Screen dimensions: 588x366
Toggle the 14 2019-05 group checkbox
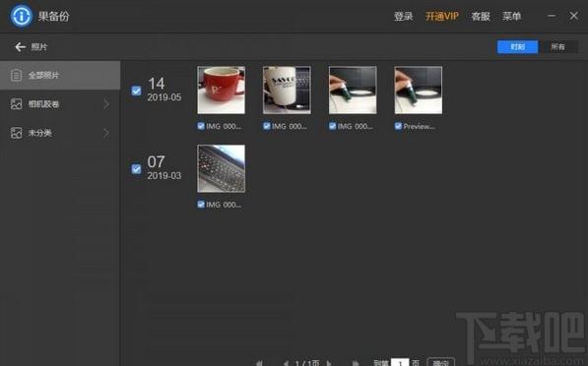tap(136, 91)
